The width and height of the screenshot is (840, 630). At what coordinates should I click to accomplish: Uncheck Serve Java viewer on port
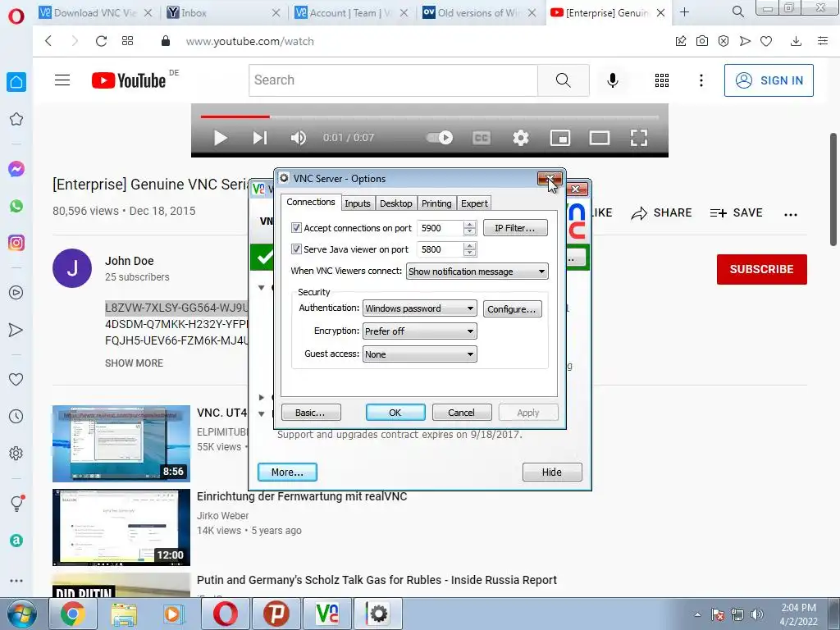[x=296, y=249]
